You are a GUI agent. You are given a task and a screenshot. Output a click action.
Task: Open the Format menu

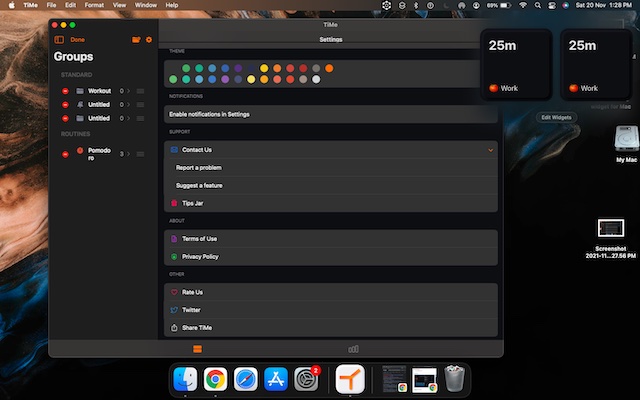94,5
